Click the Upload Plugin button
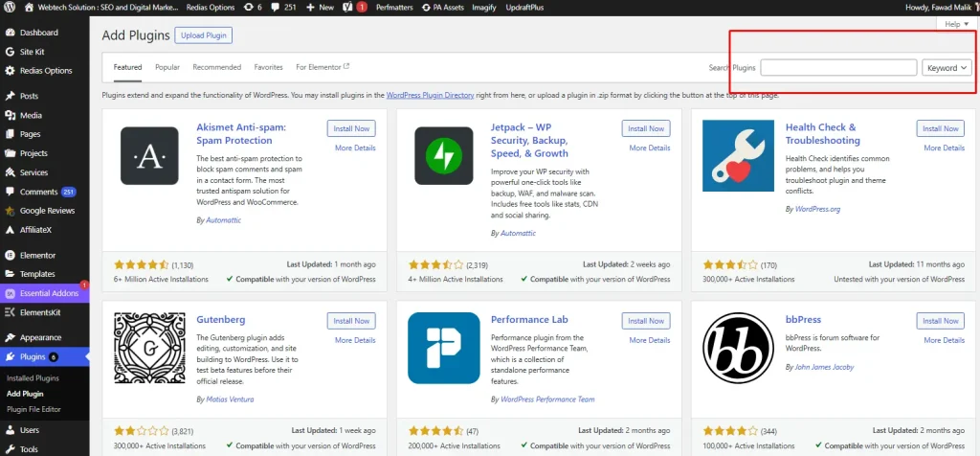The height and width of the screenshot is (456, 980). tap(204, 35)
